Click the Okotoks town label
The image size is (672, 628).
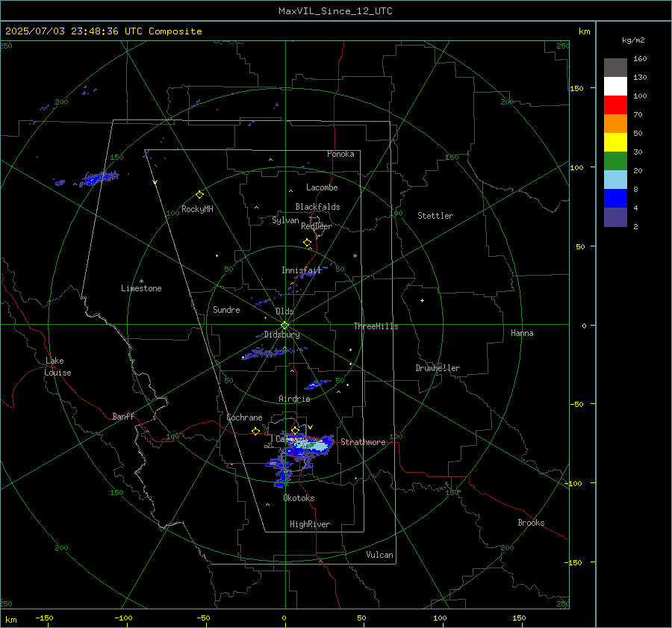click(x=299, y=497)
